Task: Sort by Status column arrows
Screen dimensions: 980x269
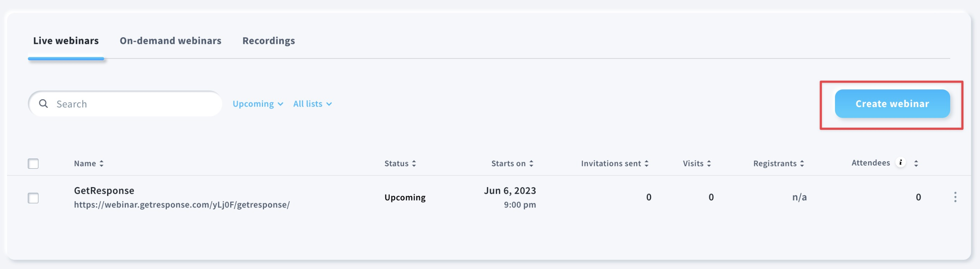Action: (x=414, y=164)
